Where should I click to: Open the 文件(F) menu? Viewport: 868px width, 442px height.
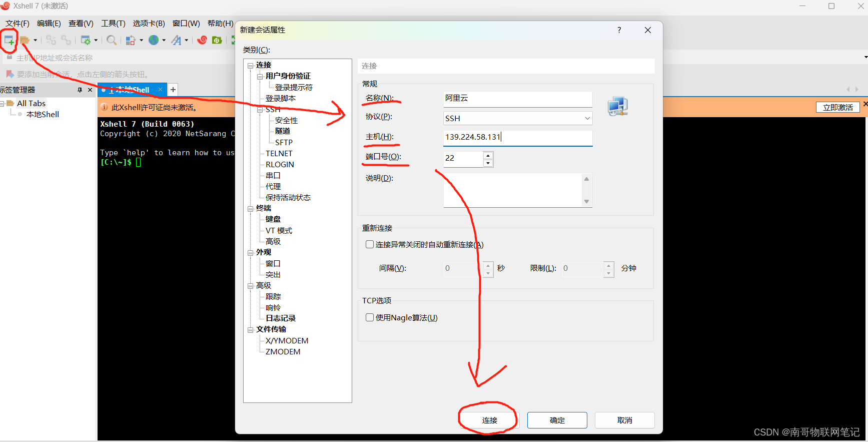pyautogui.click(x=18, y=24)
